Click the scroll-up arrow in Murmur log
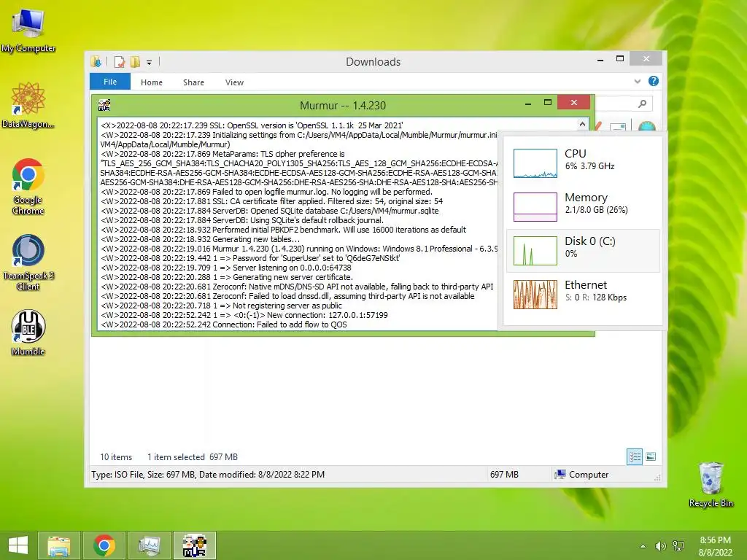747x560 pixels. [582, 124]
